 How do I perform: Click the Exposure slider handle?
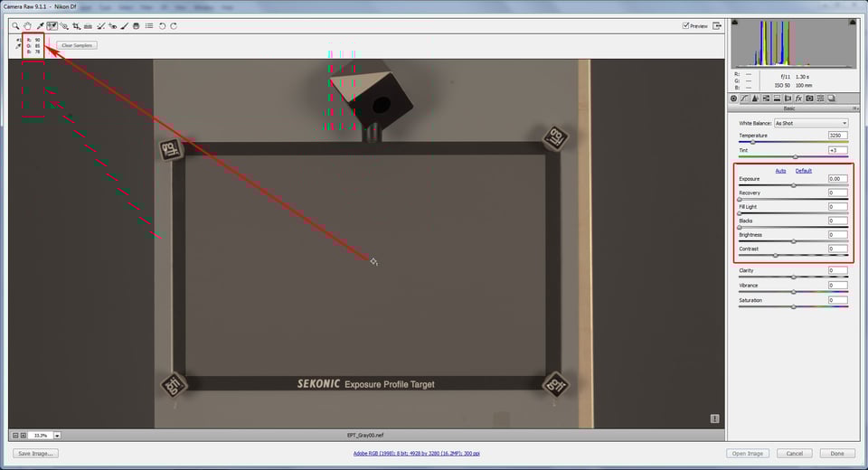pyautogui.click(x=794, y=185)
